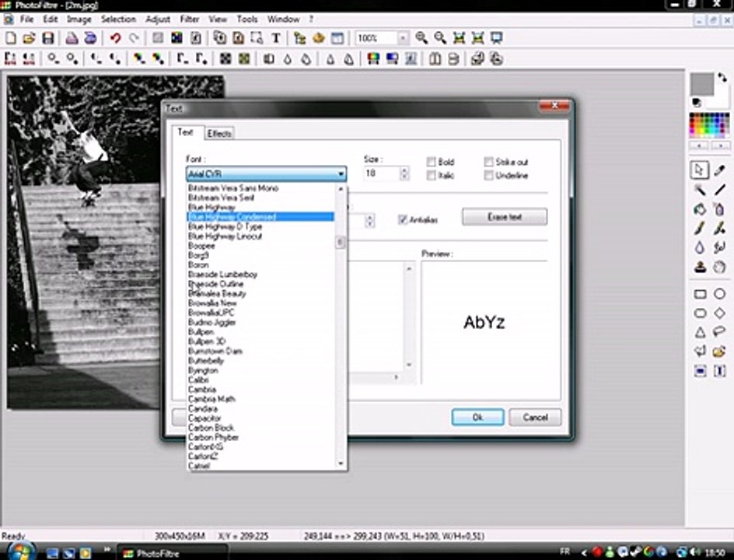
Task: Choose the Rectangle selection shape
Action: (700, 293)
